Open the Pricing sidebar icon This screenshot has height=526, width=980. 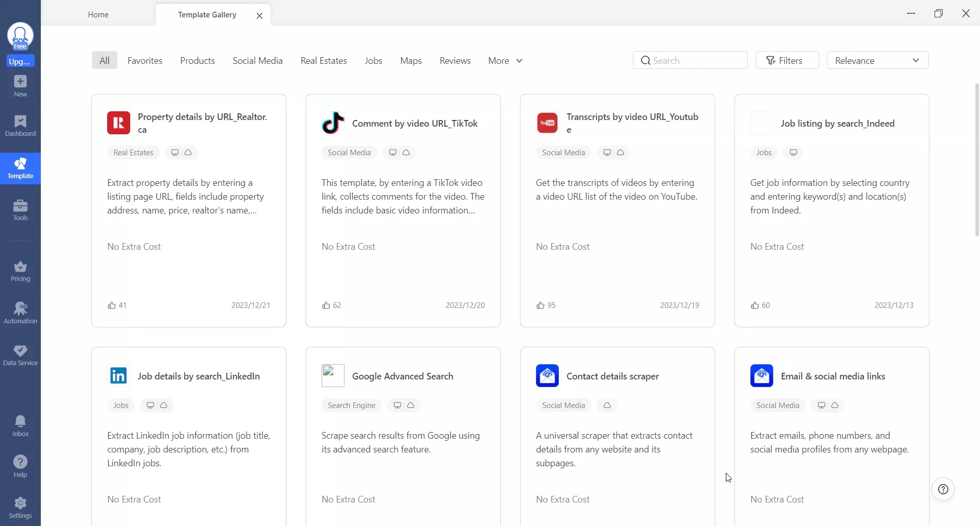(20, 271)
